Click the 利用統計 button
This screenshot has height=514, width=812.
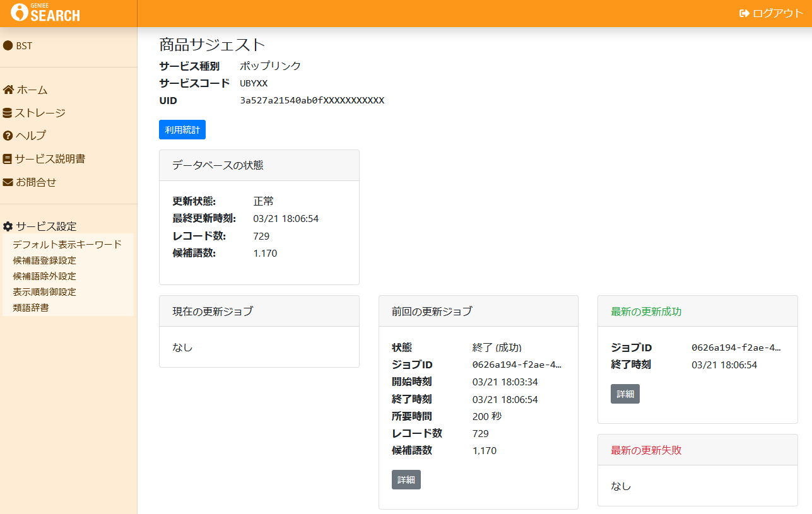click(182, 129)
